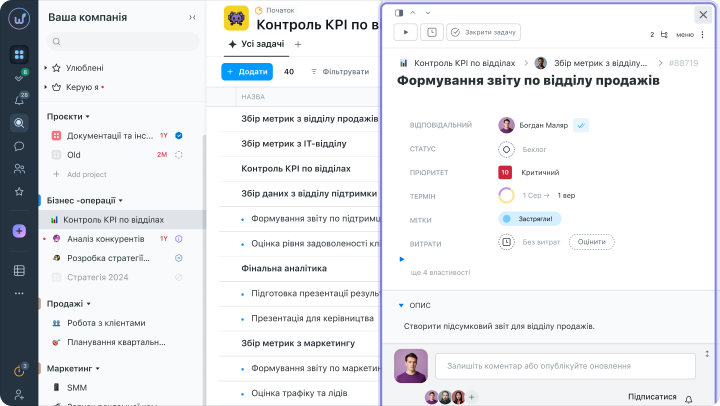Click the Беклог status circle

[506, 149]
